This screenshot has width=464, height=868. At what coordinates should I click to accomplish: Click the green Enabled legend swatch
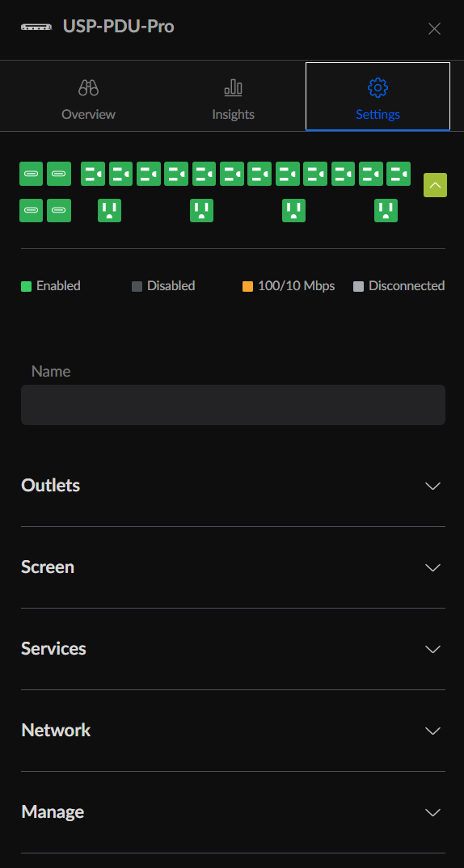pyautogui.click(x=26, y=286)
